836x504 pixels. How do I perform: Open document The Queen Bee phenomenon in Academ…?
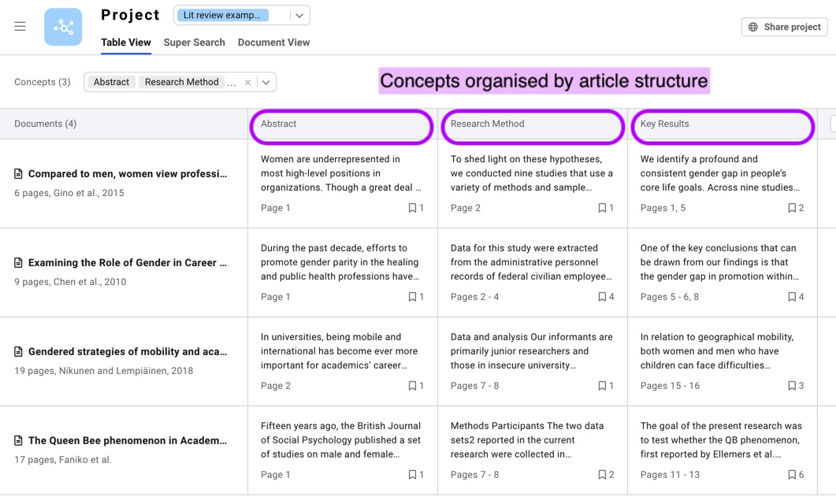tap(128, 440)
